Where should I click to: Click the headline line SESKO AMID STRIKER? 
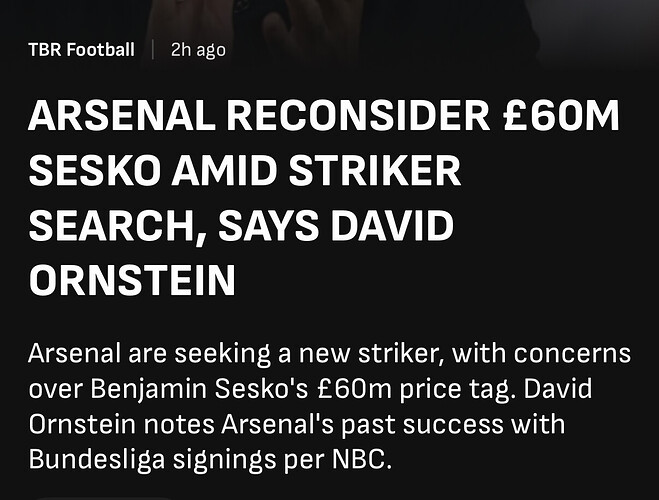[245, 171]
